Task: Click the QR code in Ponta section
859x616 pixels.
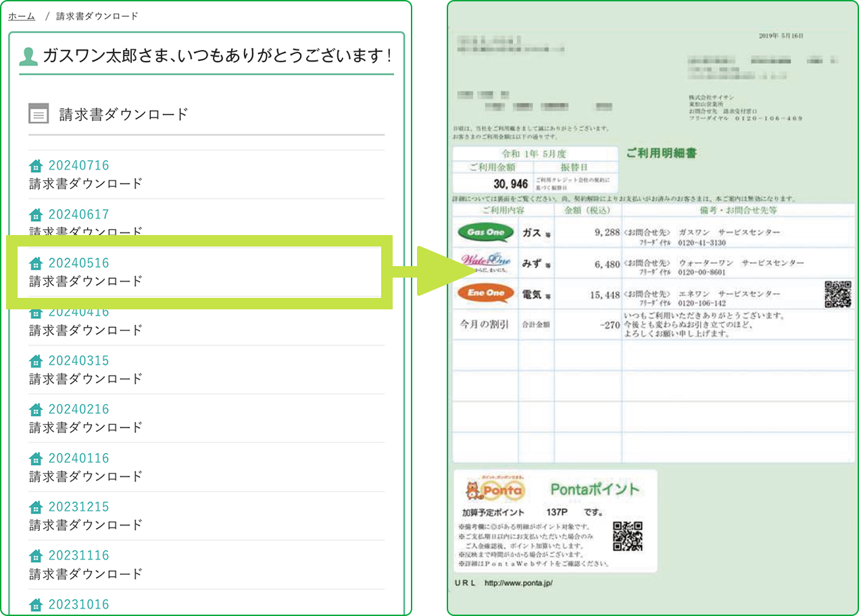Action: pyautogui.click(x=627, y=536)
